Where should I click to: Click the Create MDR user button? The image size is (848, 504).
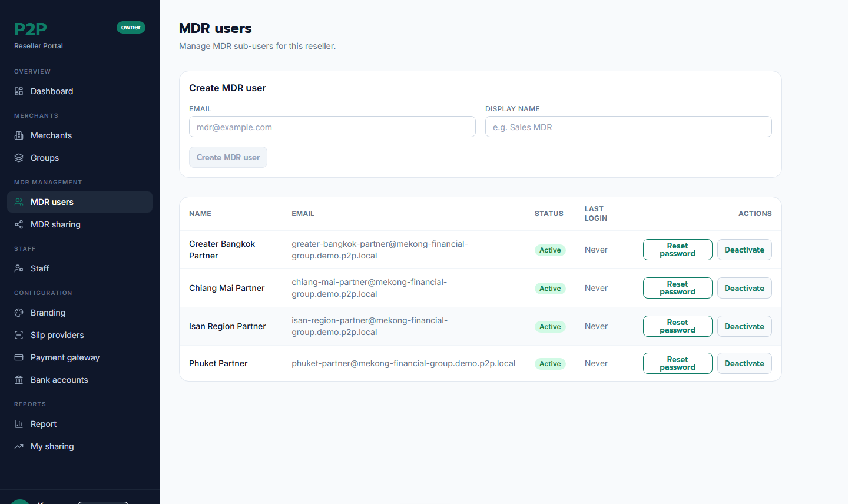click(228, 157)
